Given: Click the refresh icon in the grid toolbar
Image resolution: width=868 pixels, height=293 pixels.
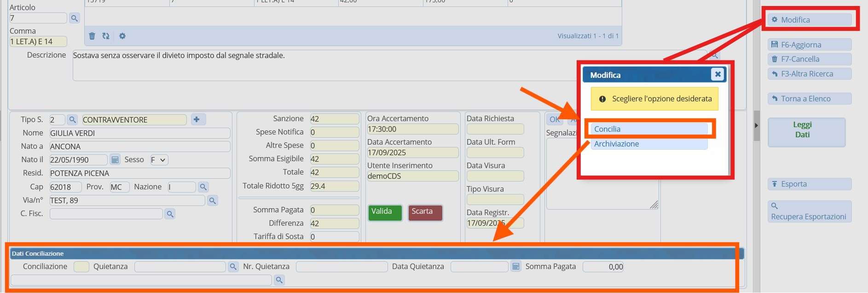Looking at the screenshot, I should (106, 36).
